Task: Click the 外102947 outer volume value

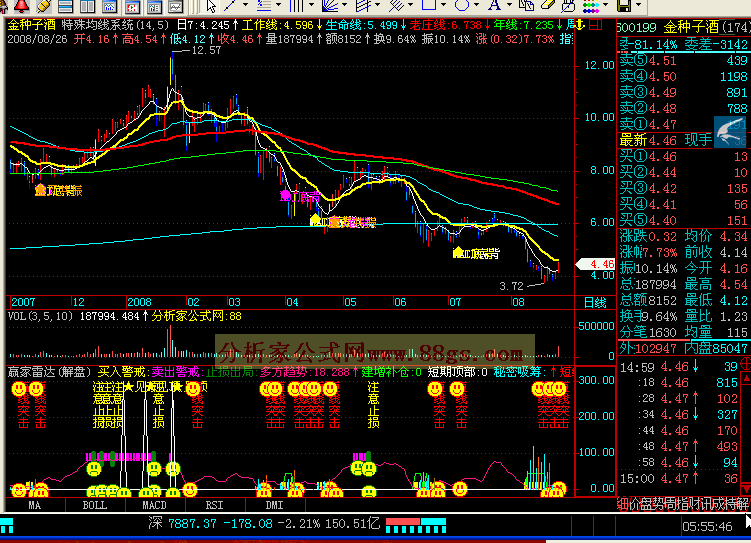Action: (648, 348)
